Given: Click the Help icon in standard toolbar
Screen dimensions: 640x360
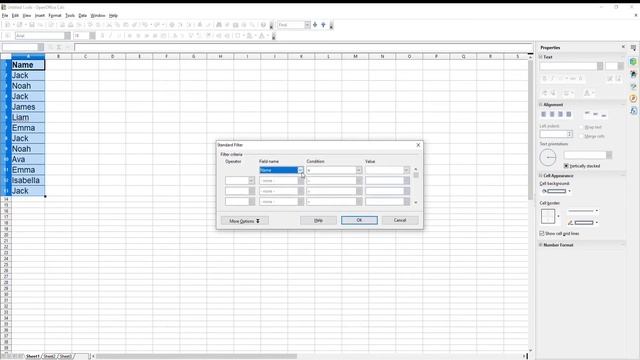Looking at the screenshot, I should click(263, 25).
